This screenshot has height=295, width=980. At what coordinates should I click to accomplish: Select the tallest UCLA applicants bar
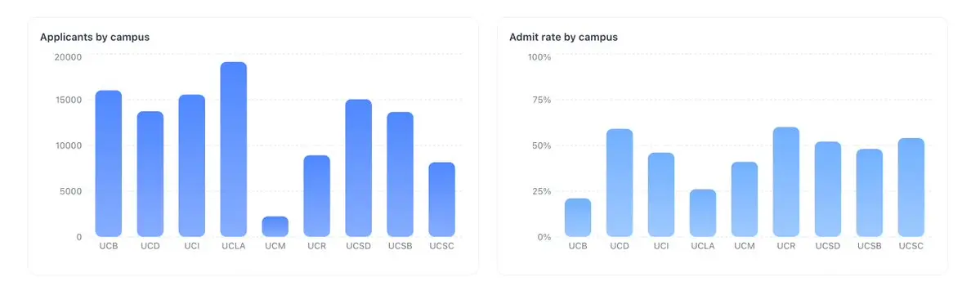pyautogui.click(x=234, y=150)
